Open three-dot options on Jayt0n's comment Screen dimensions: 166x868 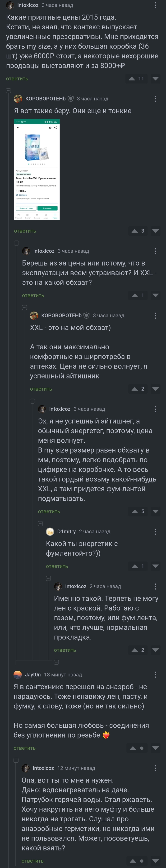pyautogui.click(x=155, y=675)
